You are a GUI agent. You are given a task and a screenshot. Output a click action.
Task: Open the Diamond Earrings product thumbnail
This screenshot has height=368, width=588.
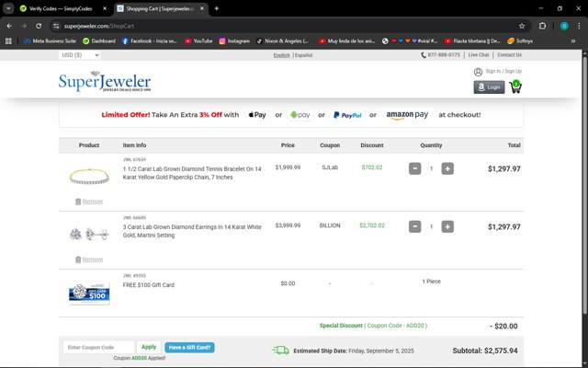89,234
